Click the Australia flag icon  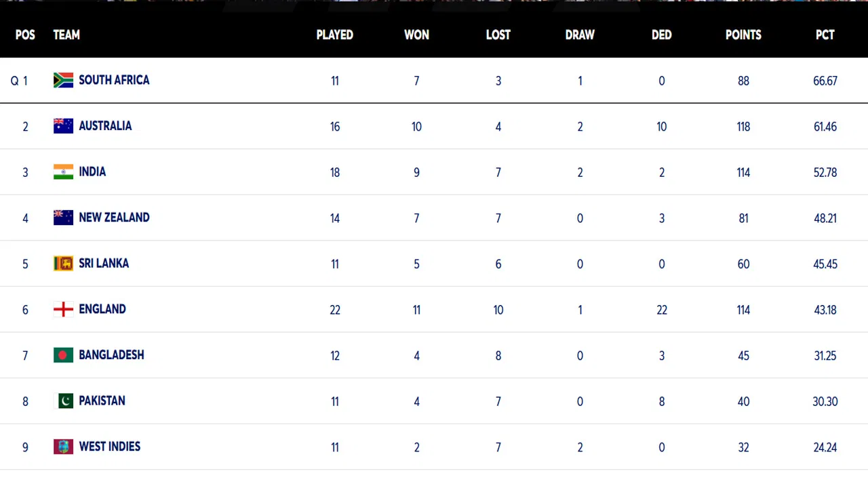(63, 126)
